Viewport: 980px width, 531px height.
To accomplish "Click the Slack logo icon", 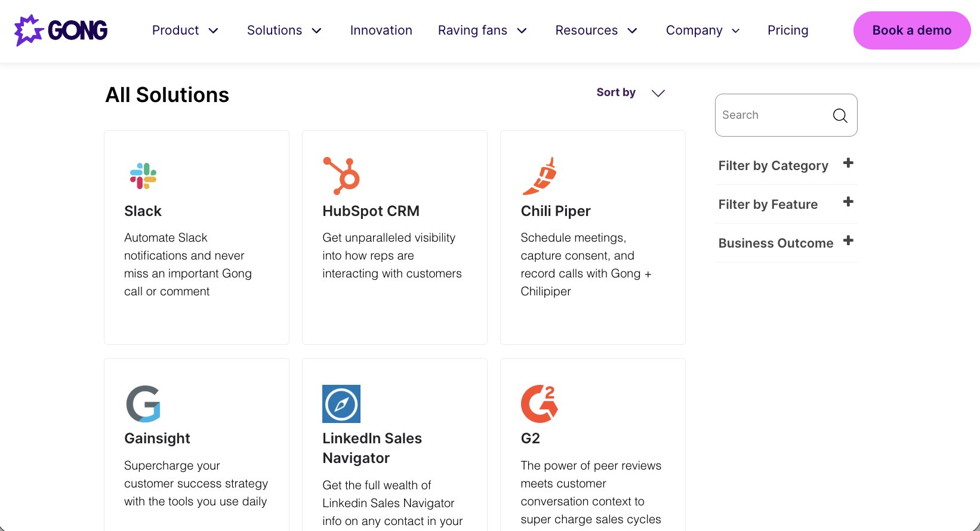I will [x=143, y=176].
